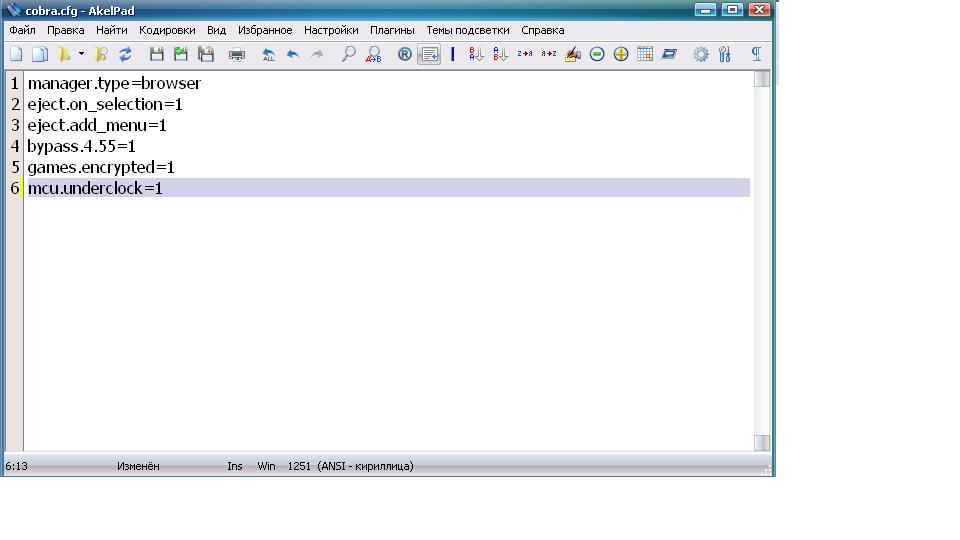Click line number 4 in the gutter

pos(15,146)
